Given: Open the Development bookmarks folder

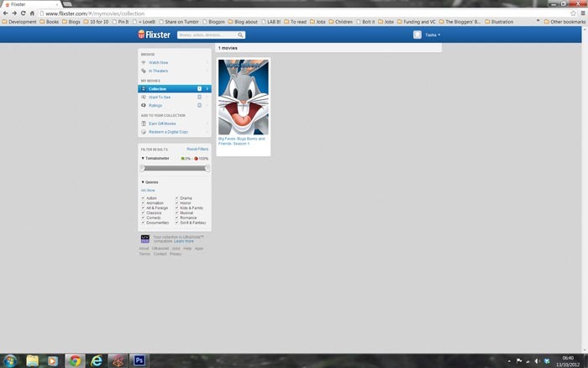Looking at the screenshot, I should point(19,22).
